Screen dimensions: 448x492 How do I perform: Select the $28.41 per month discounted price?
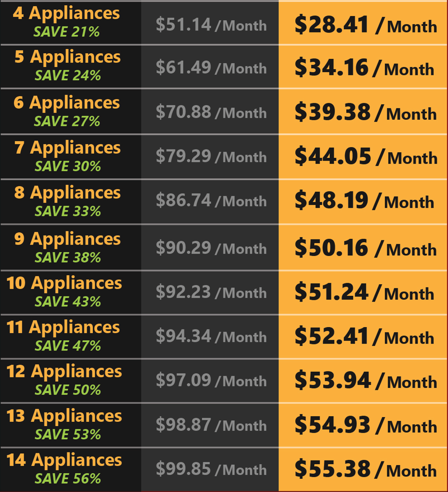(365, 25)
